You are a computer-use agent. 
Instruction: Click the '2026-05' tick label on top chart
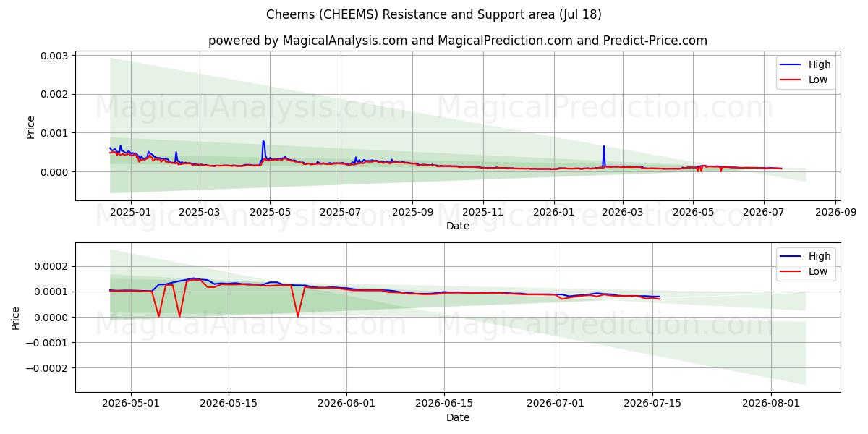click(694, 212)
